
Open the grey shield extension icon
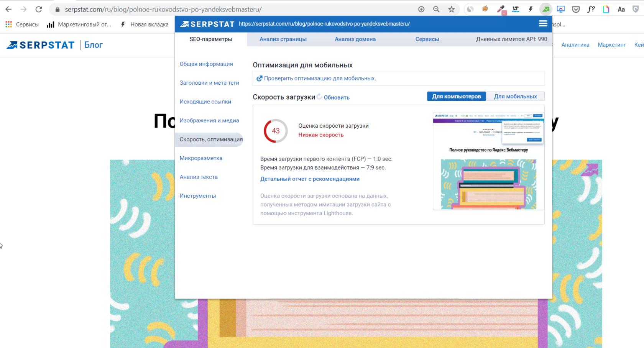pos(636,9)
